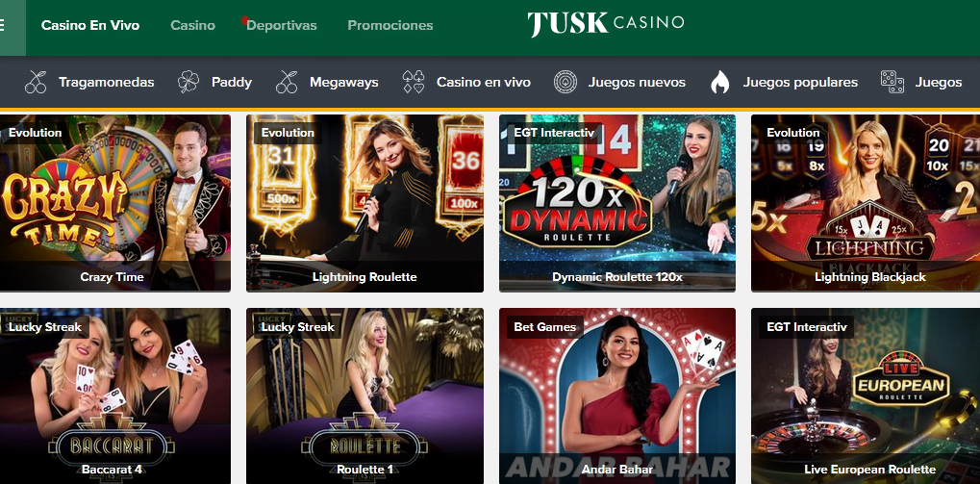Screen dimensions: 980x484
Task: Play Dynamic Roulette 120x
Action: click(616, 203)
